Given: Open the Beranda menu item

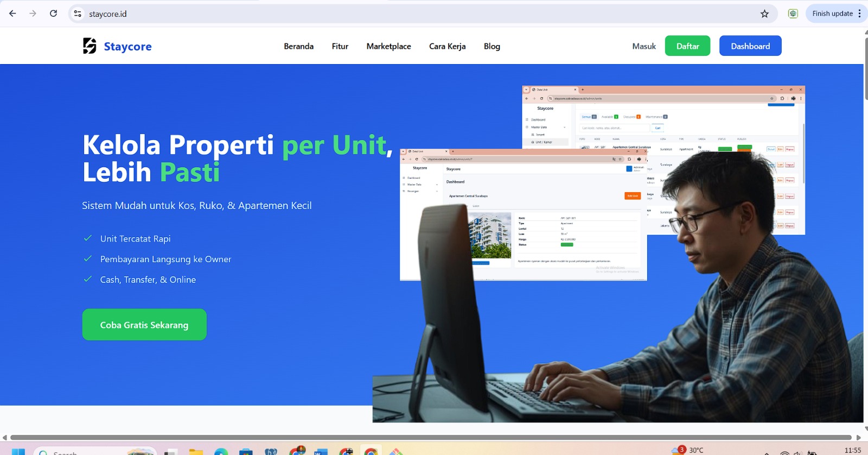Looking at the screenshot, I should [299, 46].
